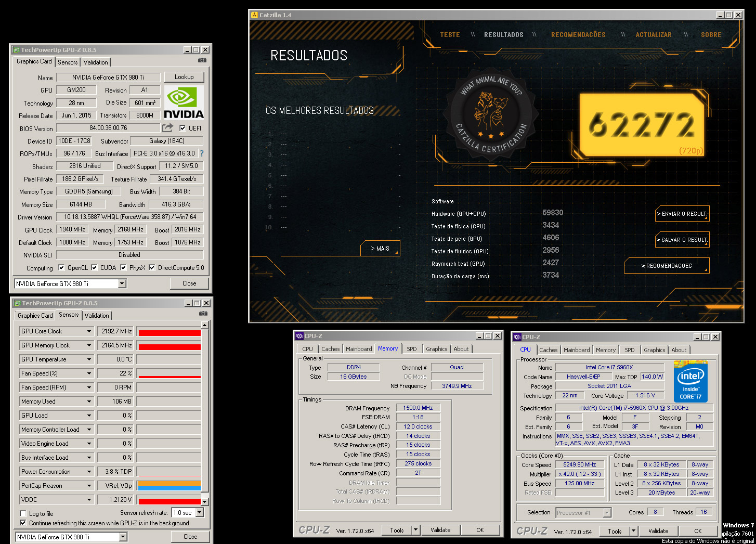Click the BIOS share/export icon
This screenshot has width=756, height=544.
point(167,127)
